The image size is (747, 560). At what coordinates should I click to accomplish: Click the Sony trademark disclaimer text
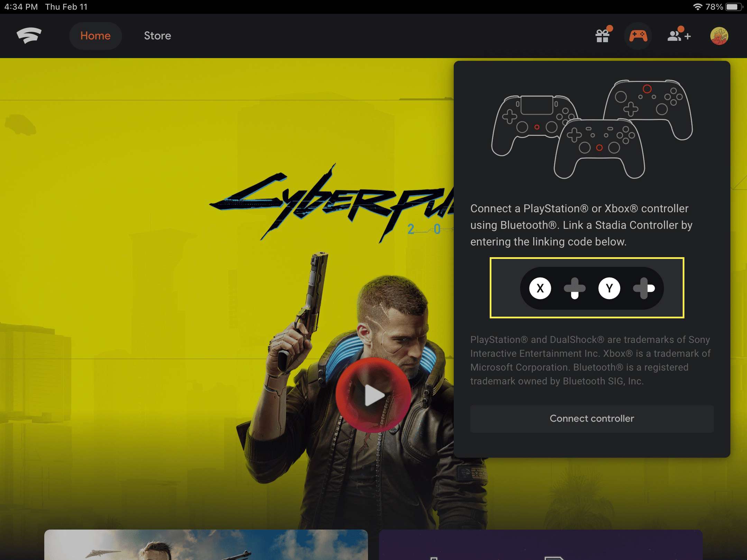[590, 360]
